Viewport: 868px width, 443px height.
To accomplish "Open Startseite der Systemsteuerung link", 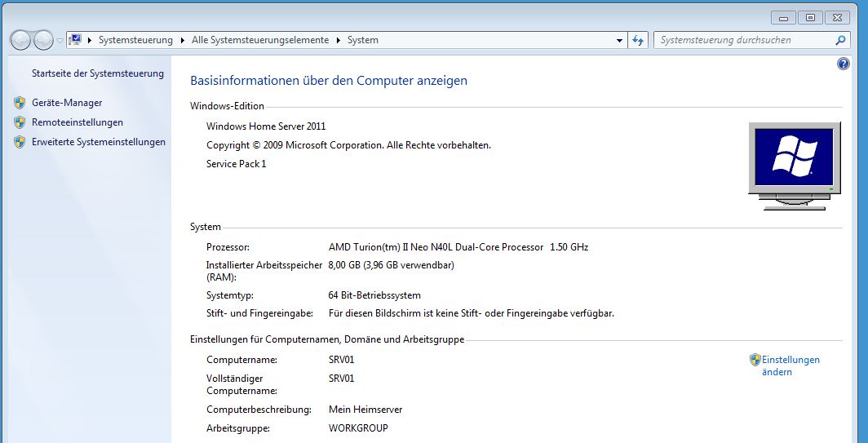I will tap(98, 73).
